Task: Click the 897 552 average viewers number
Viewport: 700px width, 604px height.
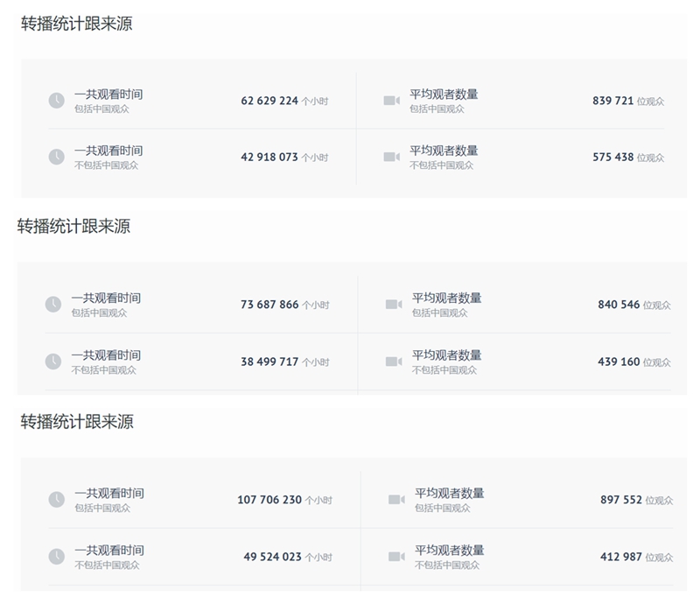Action: (x=621, y=500)
